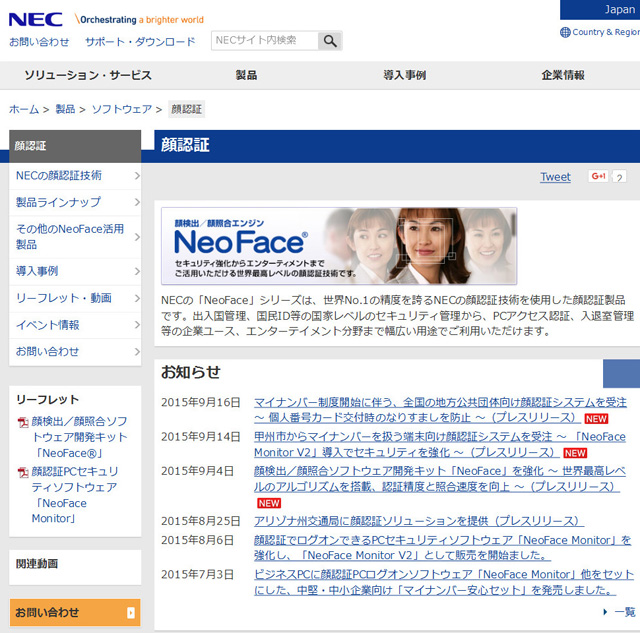Image resolution: width=640 pixels, height=633 pixels.
Task: Open Country & Region link
Action: tap(606, 32)
